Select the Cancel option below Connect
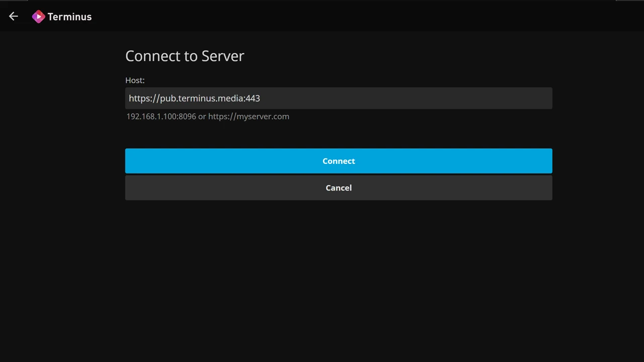The width and height of the screenshot is (644, 362). pos(339,188)
